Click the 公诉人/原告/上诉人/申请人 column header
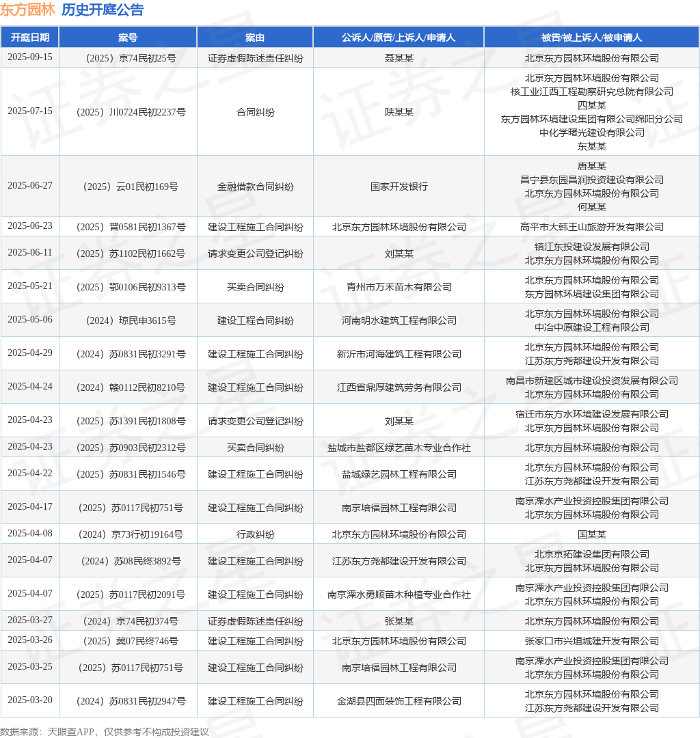The image size is (700, 738). click(399, 38)
